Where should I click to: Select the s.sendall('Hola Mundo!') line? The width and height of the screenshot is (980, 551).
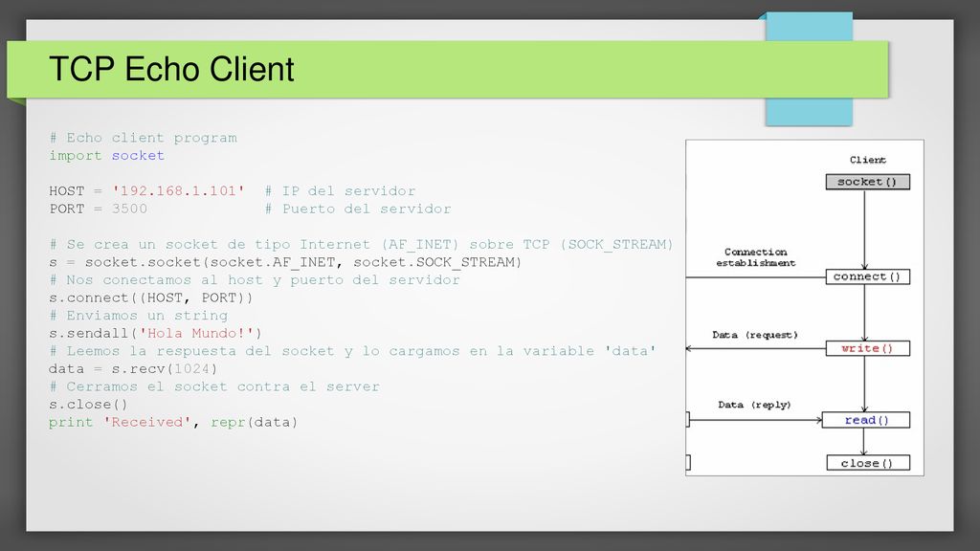pyautogui.click(x=156, y=334)
